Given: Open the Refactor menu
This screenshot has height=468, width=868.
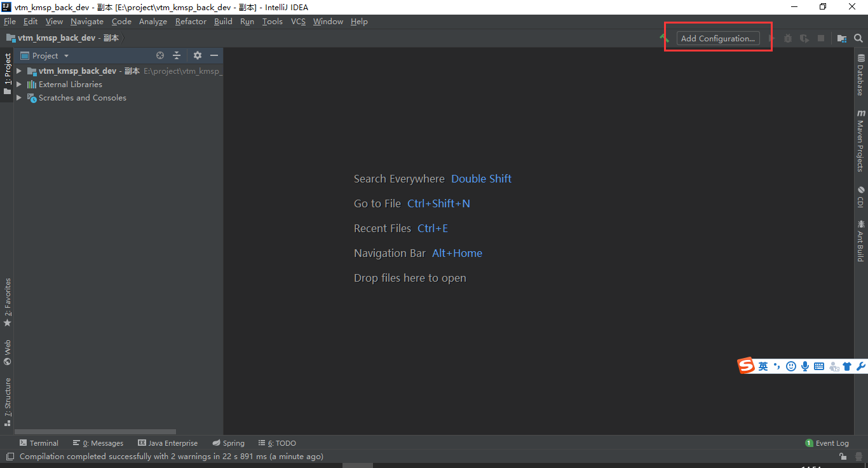Looking at the screenshot, I should coord(191,21).
